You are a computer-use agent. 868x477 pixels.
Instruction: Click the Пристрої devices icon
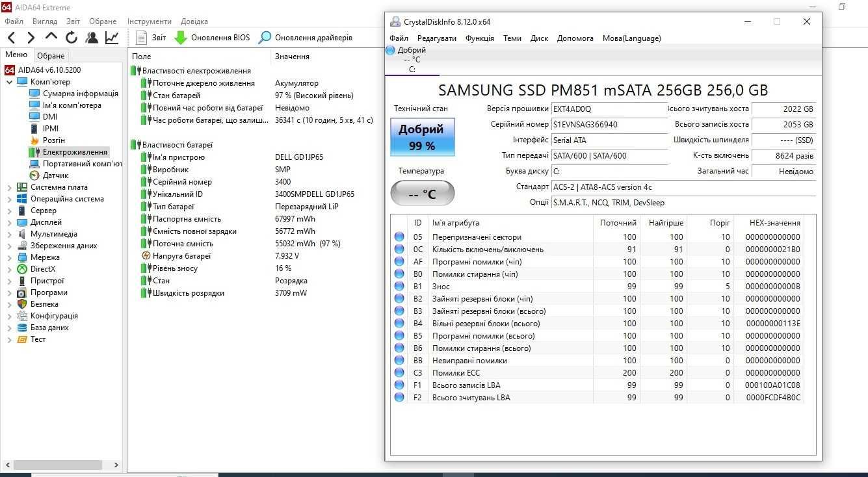(22, 281)
